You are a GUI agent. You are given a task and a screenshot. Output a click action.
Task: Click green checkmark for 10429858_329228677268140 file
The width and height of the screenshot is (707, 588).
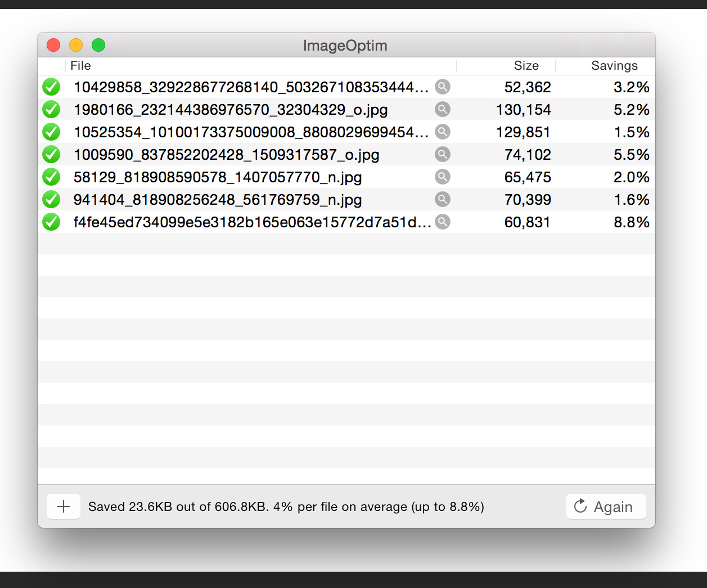click(x=51, y=87)
